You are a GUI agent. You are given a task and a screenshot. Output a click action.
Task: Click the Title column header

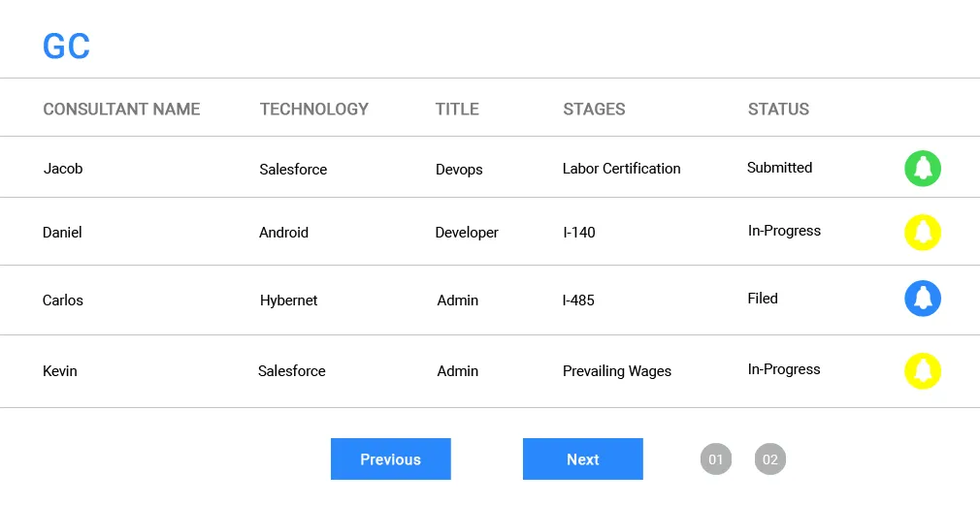tap(457, 110)
